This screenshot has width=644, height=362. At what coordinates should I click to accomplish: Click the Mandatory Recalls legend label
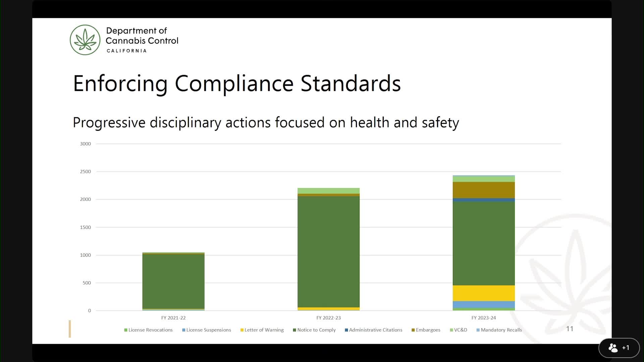(x=501, y=330)
